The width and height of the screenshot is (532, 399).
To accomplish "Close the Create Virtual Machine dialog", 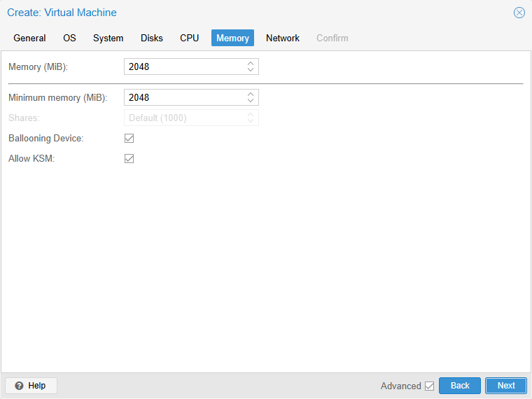I will tap(519, 13).
